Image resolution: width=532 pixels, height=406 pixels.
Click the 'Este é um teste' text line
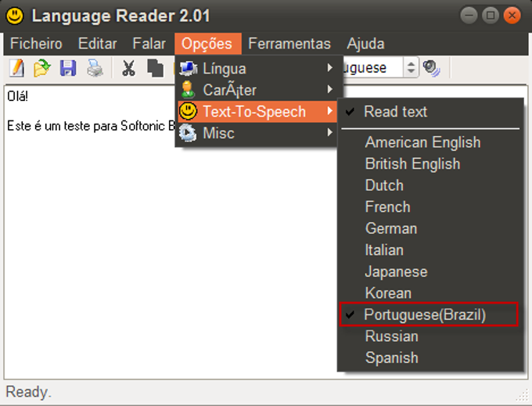coord(92,126)
